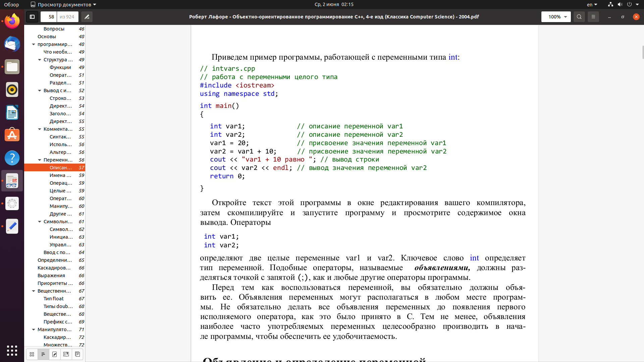Select Document Viewer icon in dock

coord(12,181)
